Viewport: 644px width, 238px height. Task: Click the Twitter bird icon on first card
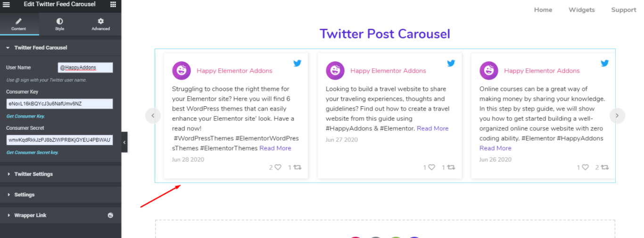coord(297,63)
